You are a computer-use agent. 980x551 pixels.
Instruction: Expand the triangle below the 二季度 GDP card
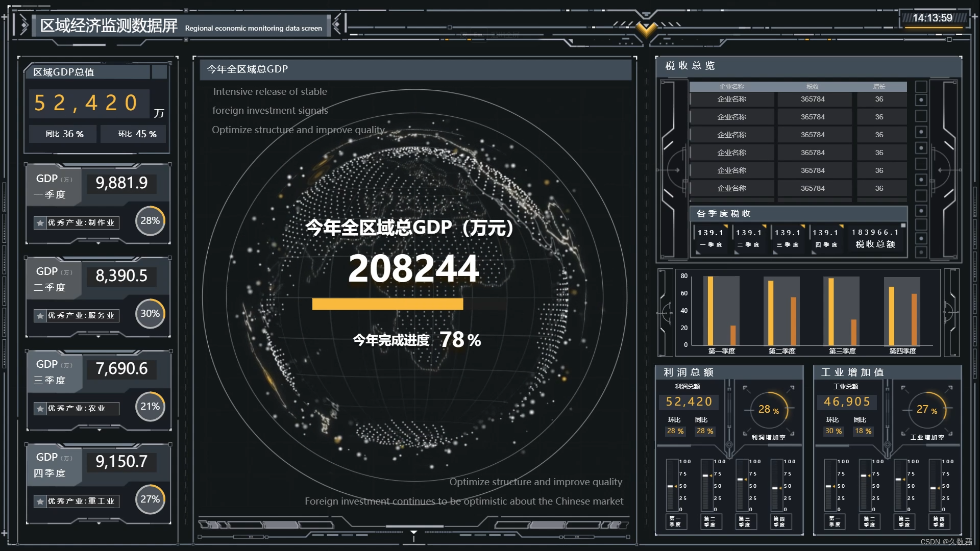99,336
